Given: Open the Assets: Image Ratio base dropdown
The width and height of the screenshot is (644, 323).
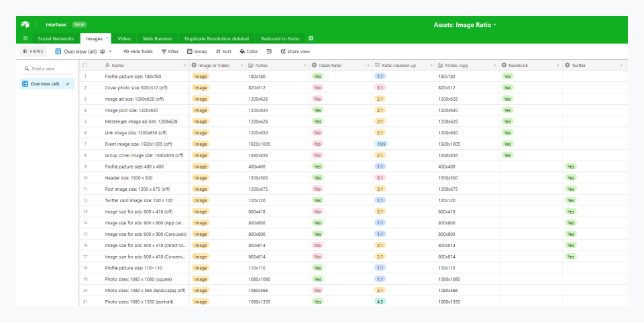Looking at the screenshot, I should [466, 25].
